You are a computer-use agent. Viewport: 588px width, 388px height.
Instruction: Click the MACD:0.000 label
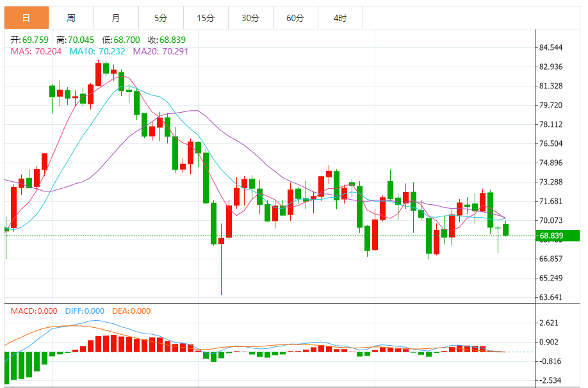(x=34, y=311)
